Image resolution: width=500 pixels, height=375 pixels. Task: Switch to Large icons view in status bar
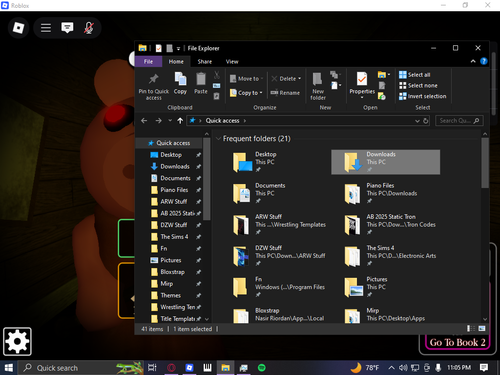[x=482, y=329]
